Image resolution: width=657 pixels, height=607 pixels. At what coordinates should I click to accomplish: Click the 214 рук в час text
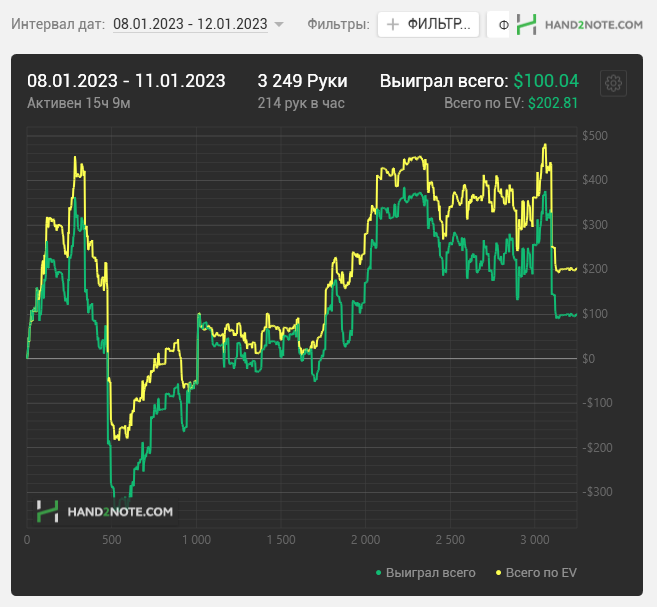pyautogui.click(x=301, y=103)
